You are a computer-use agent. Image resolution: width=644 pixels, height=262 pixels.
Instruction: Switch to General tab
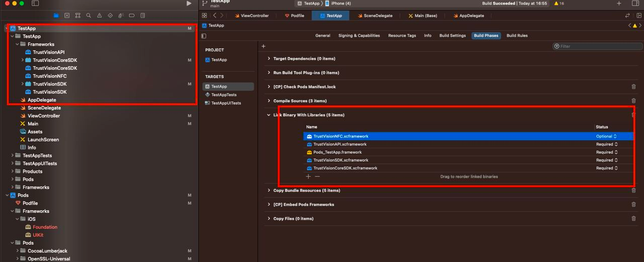323,36
